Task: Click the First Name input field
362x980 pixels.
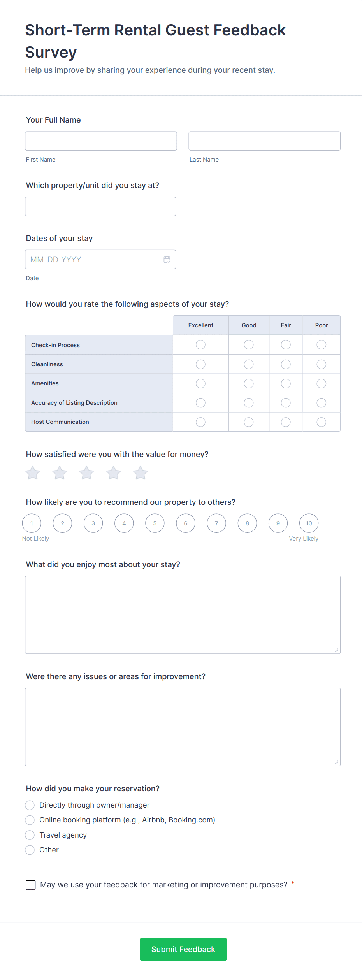Action: [x=100, y=141]
